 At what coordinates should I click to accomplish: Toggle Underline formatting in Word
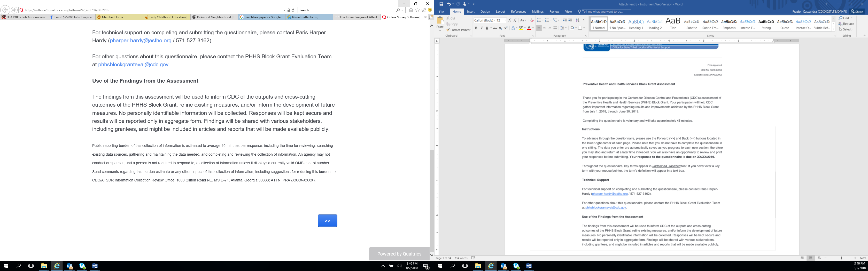[487, 28]
